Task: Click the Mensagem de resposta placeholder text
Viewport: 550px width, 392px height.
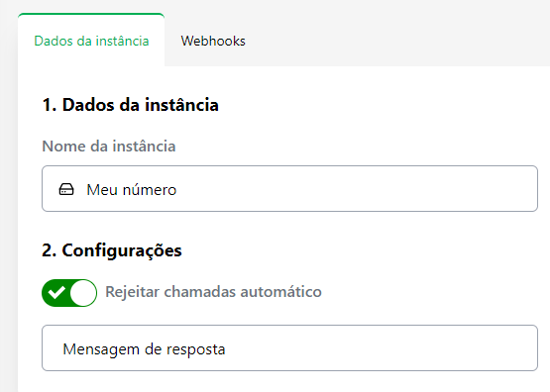Action: point(144,349)
